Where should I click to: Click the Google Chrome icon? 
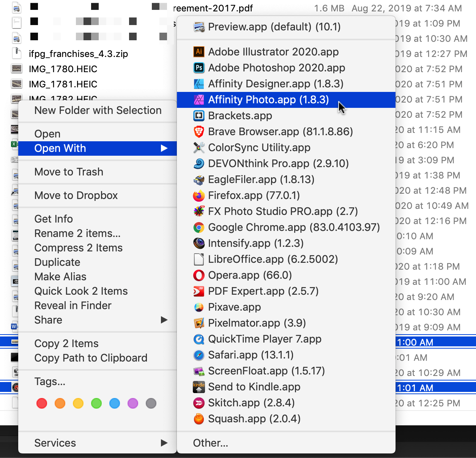coord(199,227)
